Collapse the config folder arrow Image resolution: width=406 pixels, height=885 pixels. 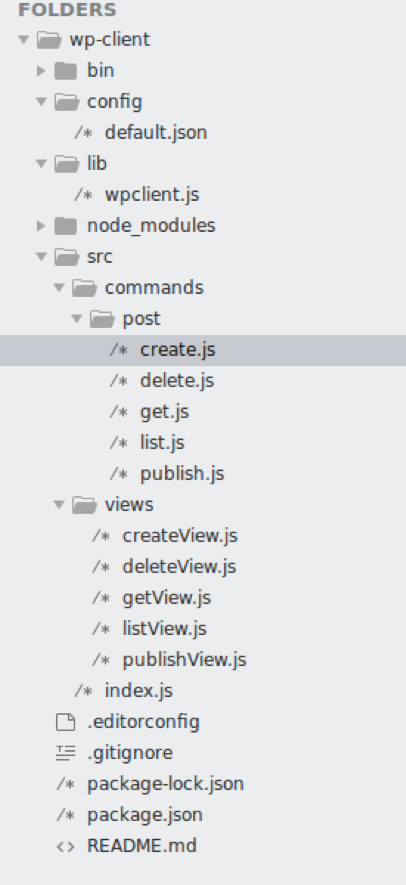[x=41, y=102]
